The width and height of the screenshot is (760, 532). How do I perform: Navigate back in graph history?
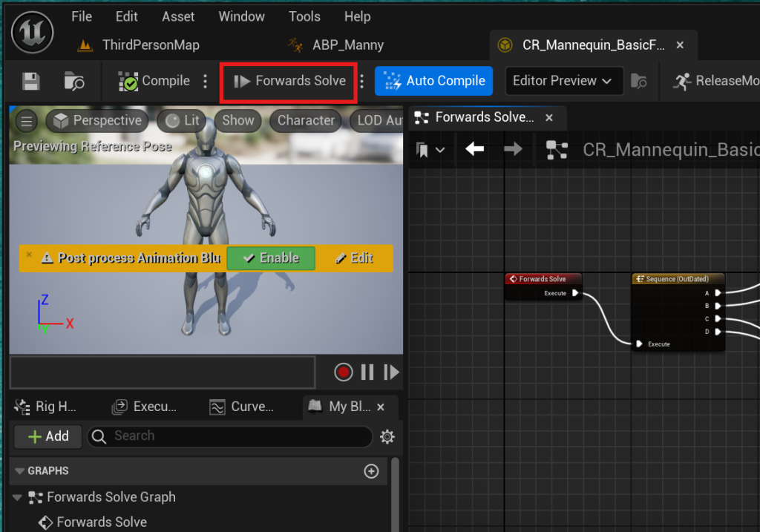[474, 148]
